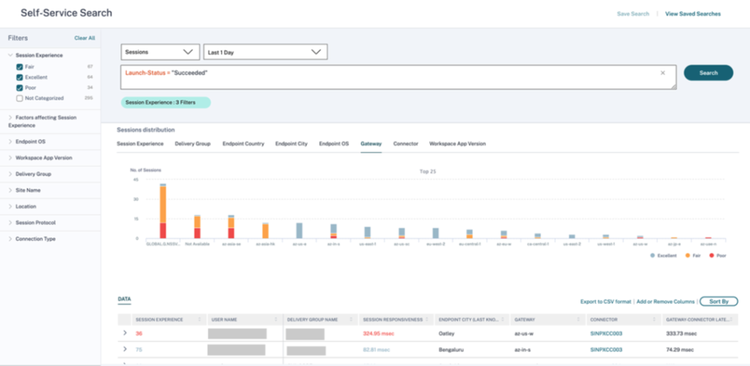Switch to Delivery Group distribution tab
The width and height of the screenshot is (750, 366).
(x=193, y=144)
